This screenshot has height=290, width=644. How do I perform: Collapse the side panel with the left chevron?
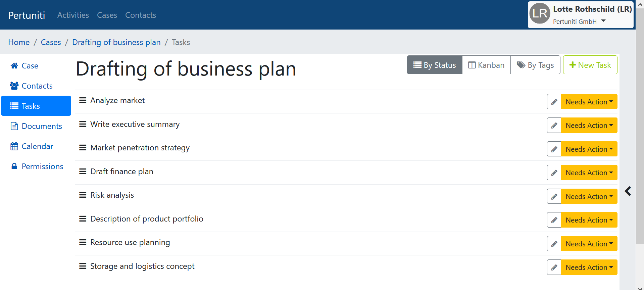[x=628, y=191]
